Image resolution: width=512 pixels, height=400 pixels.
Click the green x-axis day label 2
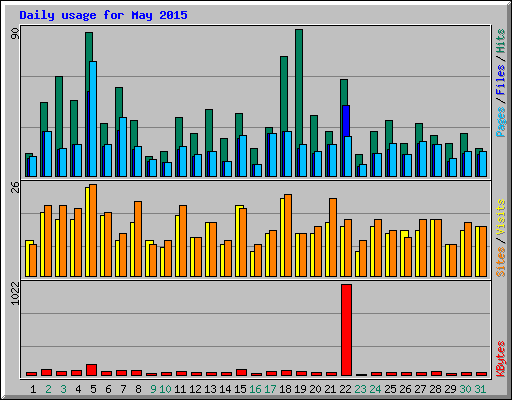click(x=48, y=389)
